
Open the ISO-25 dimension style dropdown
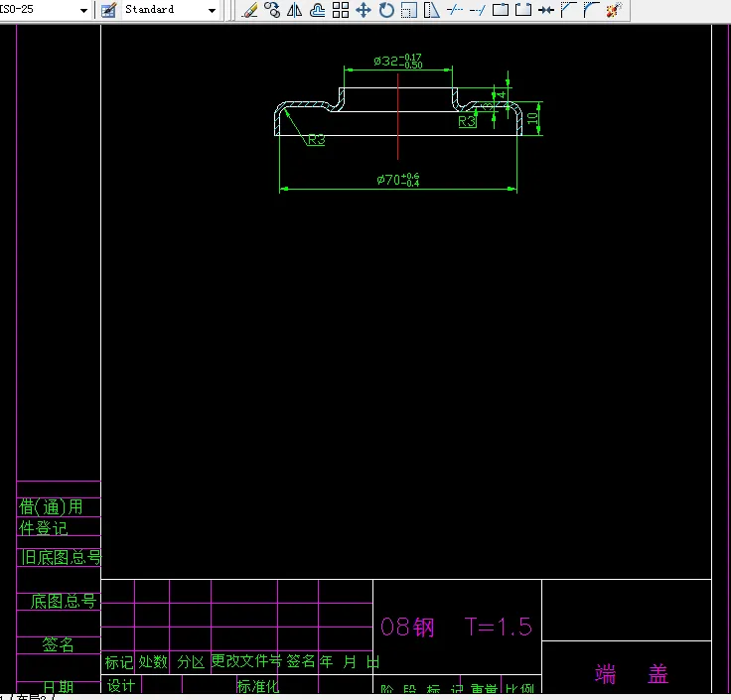(83, 10)
